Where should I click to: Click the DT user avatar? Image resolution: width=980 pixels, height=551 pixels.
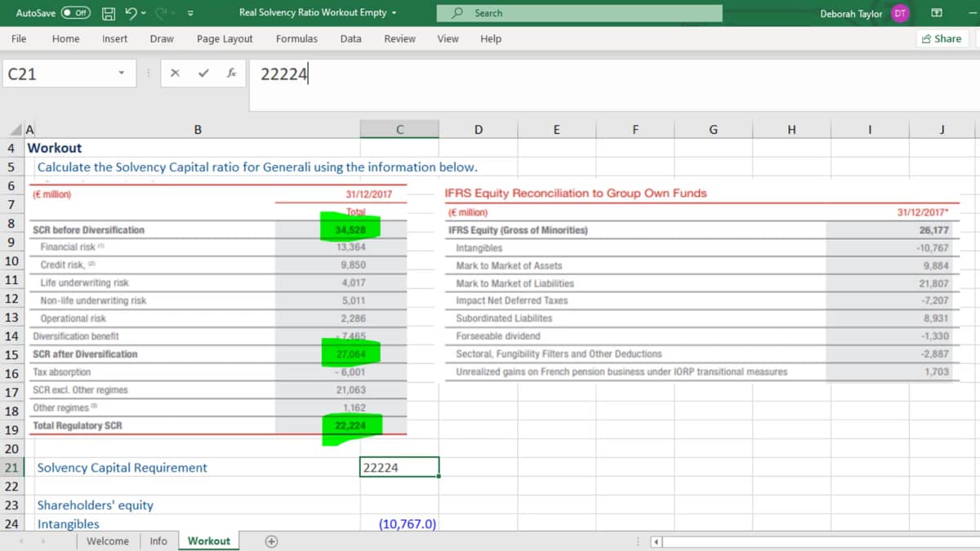(x=900, y=13)
